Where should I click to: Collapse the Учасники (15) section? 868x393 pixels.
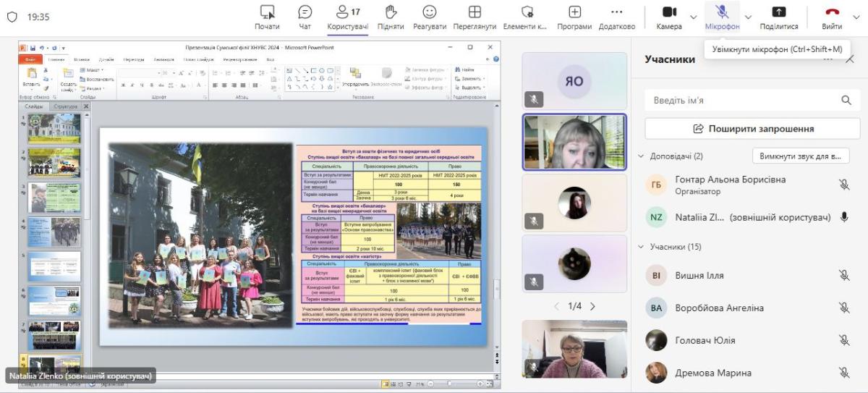(641, 247)
